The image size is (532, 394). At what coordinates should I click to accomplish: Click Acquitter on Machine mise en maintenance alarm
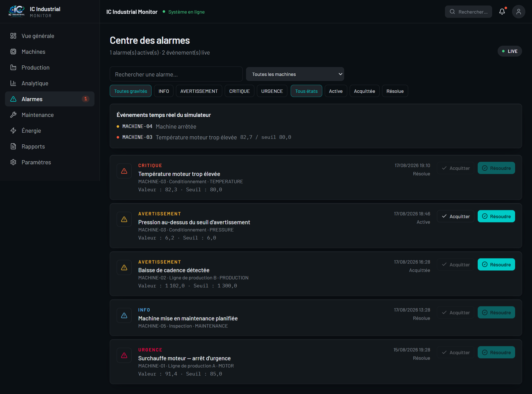(x=456, y=312)
